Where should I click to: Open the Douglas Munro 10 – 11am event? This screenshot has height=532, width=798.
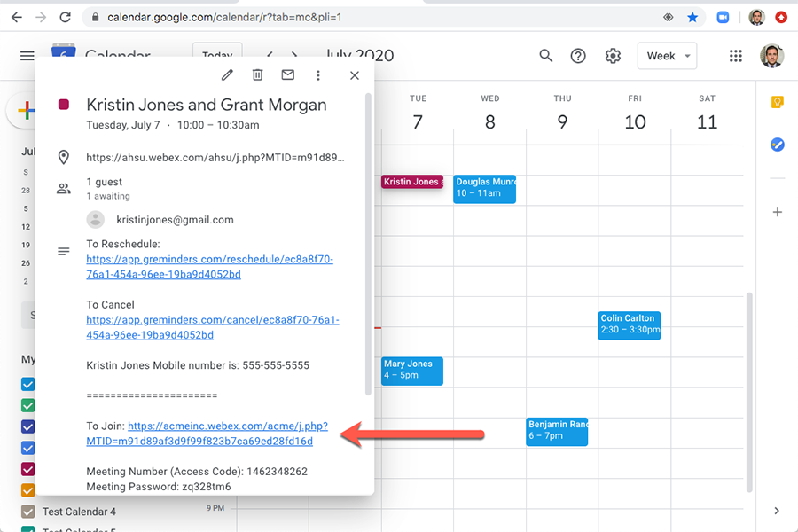tap(484, 189)
